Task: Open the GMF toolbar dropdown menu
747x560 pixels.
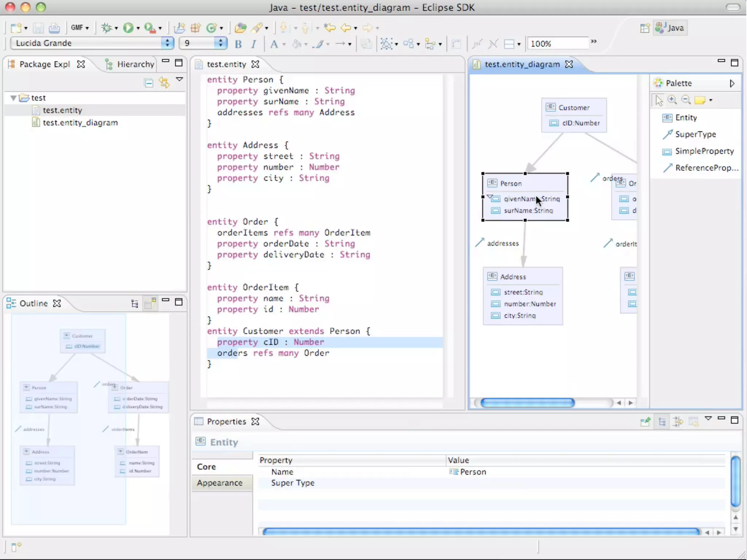Action: [x=80, y=28]
